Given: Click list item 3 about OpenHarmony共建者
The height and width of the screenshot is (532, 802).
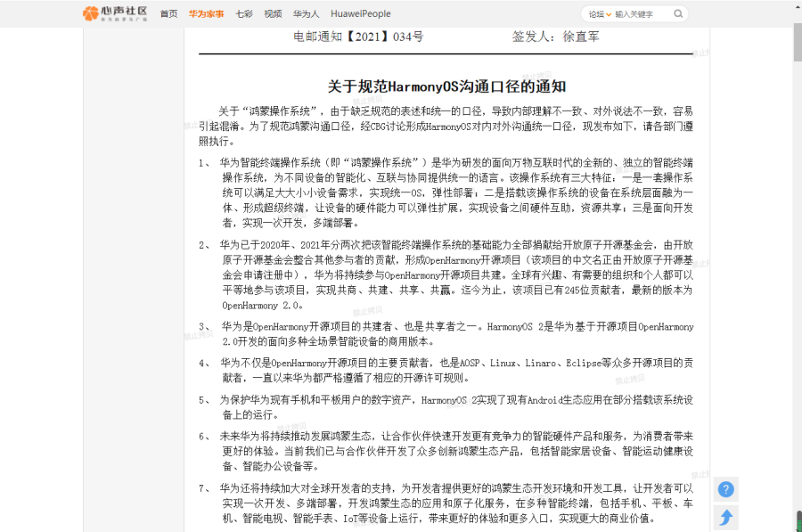Looking at the screenshot, I should point(456,334).
